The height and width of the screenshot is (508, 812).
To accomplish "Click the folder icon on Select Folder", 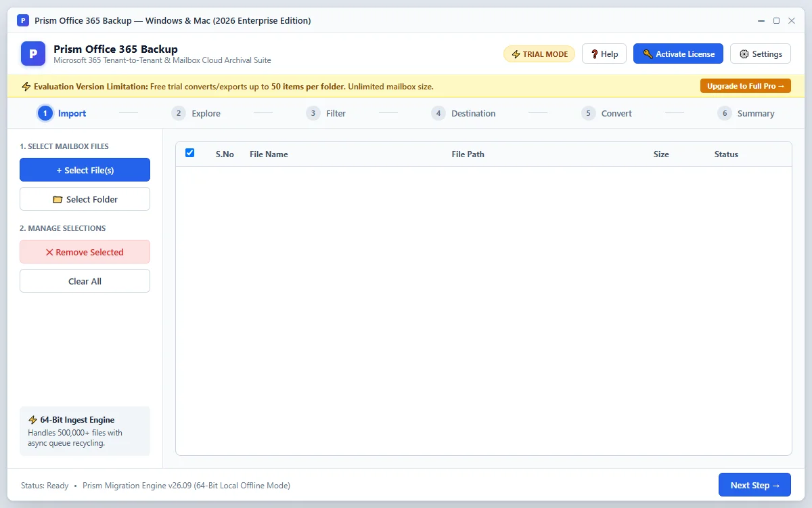I will coord(58,200).
